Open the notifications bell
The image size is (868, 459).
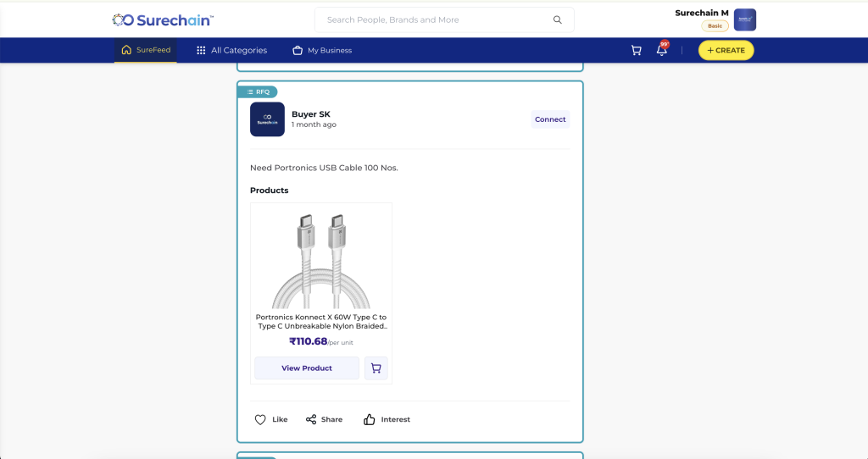click(661, 50)
